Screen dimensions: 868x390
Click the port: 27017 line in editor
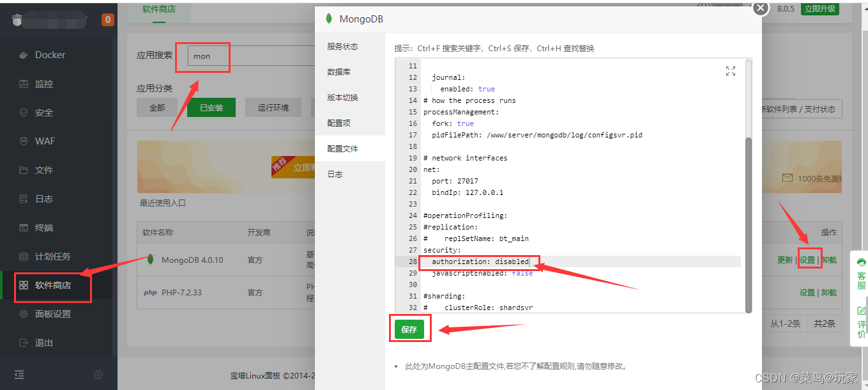[455, 181]
